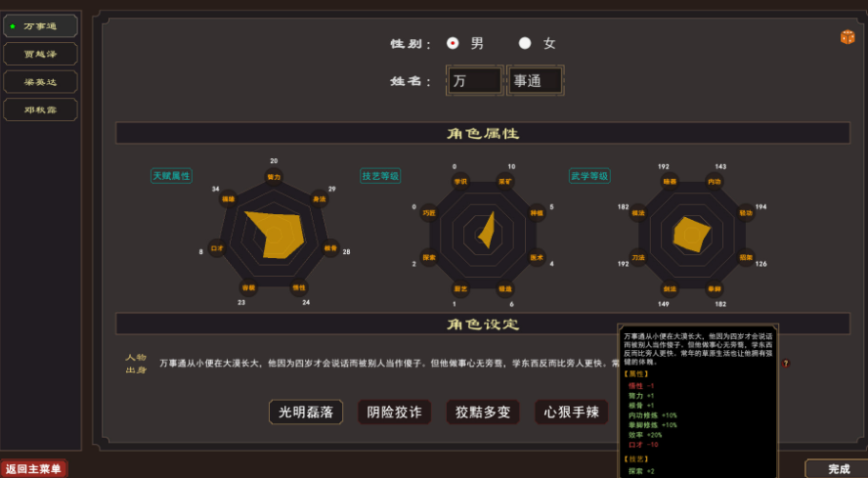Click the 口才 node on talent chart

(217, 248)
